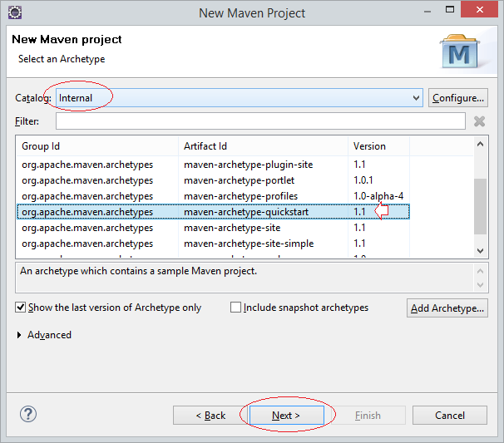Select maven-archetype-profiles row
Viewport: 504px width, 443px height.
click(x=213, y=196)
